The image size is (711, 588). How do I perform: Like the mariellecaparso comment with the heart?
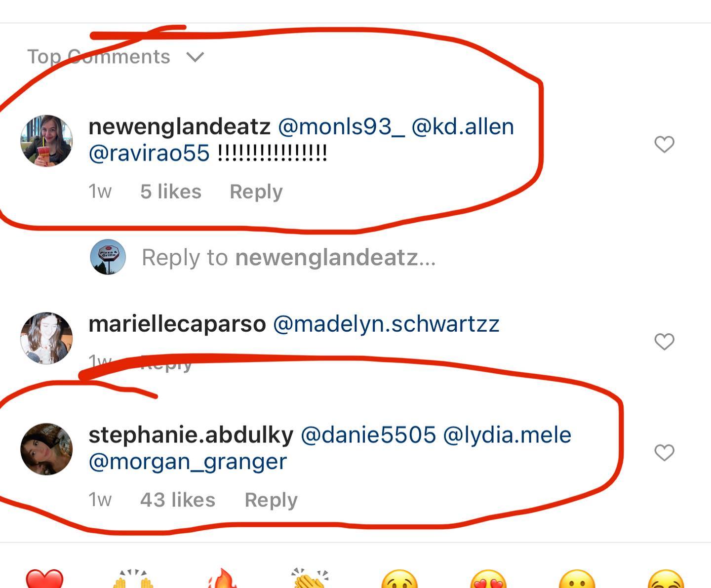point(664,341)
